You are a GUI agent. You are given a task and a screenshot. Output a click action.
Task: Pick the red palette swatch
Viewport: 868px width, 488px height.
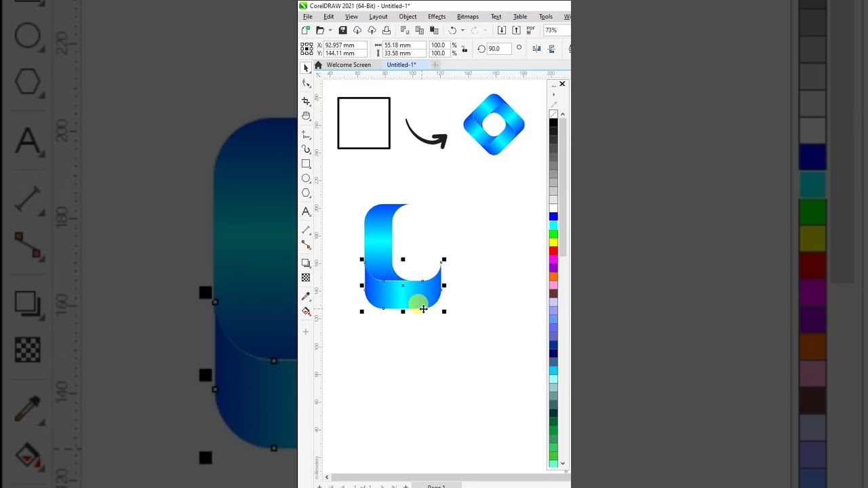553,251
